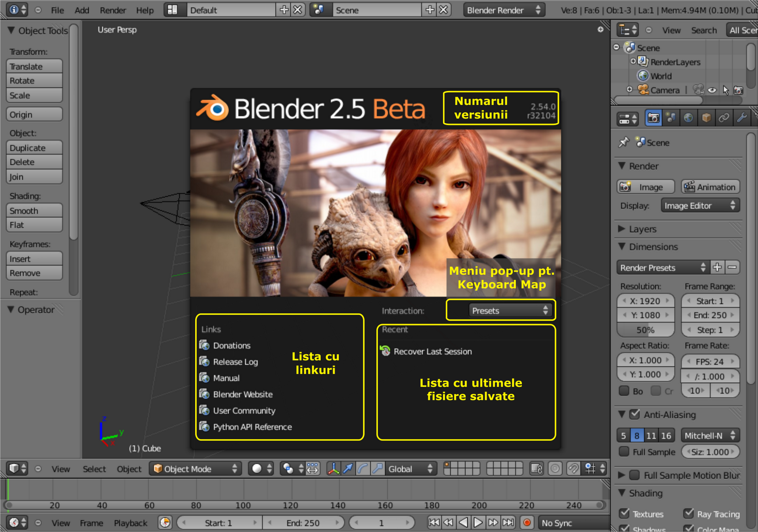Viewport: 758px width, 532px height.
Task: Open the Interaction Presets dropdown
Action: click(500, 310)
